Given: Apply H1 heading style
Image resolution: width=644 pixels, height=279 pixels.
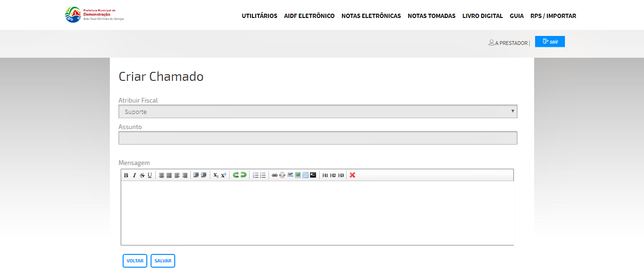Looking at the screenshot, I should click(x=325, y=175).
